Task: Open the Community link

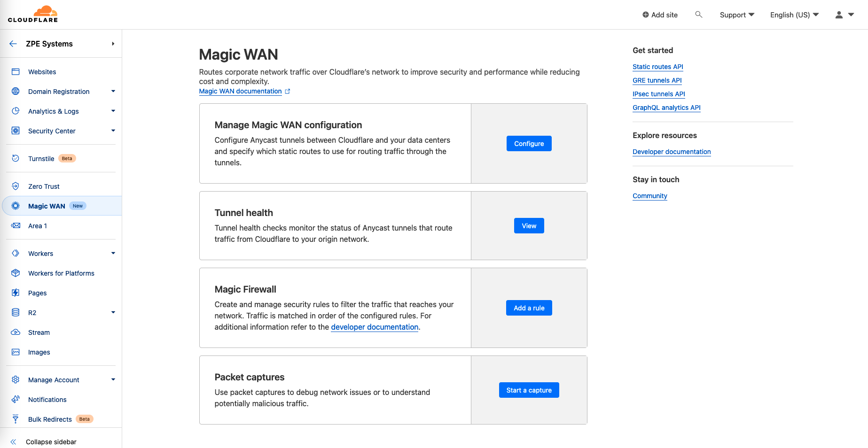Action: pos(649,196)
